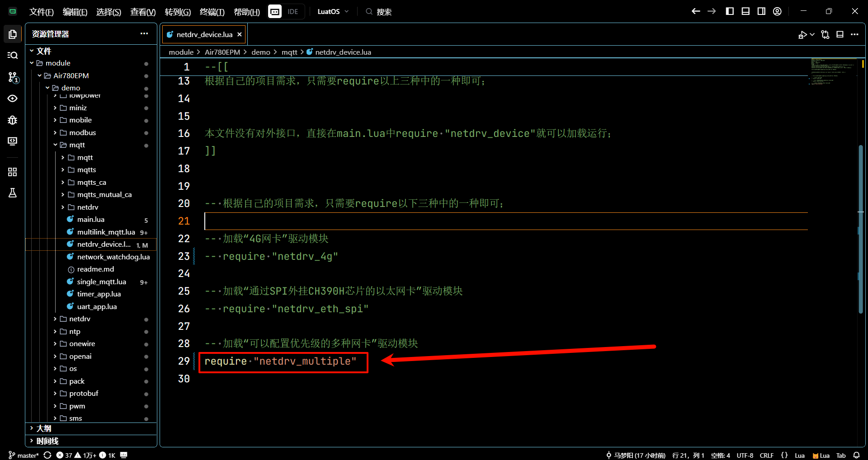Viewport: 868px width, 460px height.
Task: Open readme.md file
Action: point(90,269)
